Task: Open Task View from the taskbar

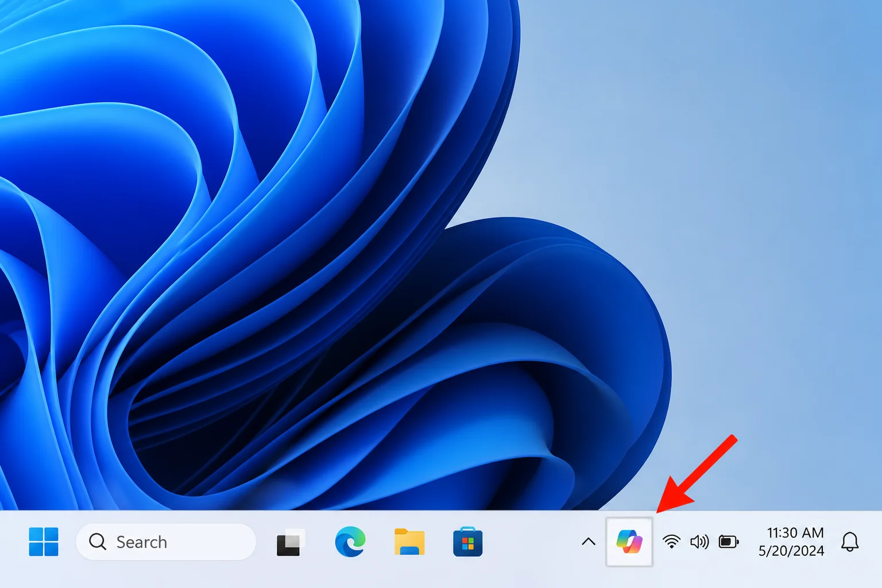Action: (x=290, y=543)
